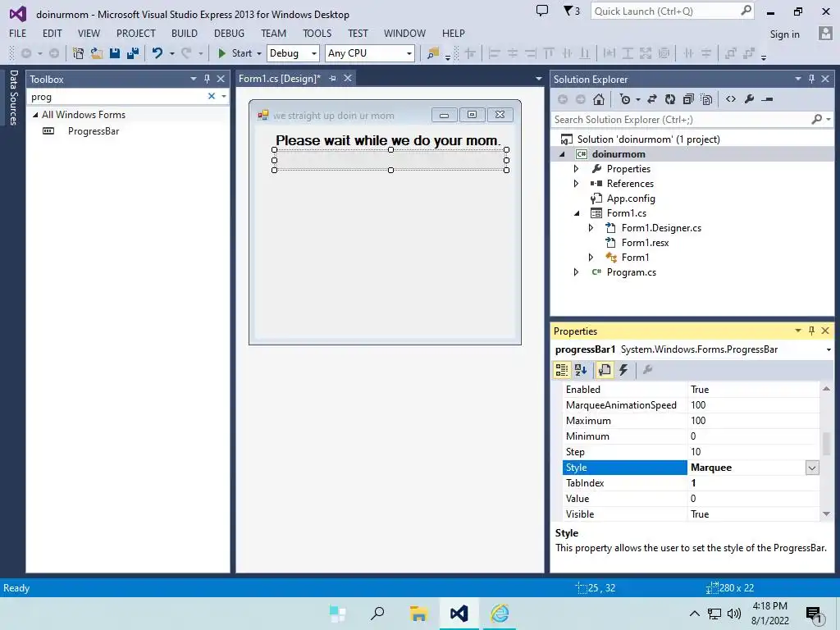Select the MarqueeAnimationSpeed property row
Viewport: 840px width, 630px height.
[691, 405]
